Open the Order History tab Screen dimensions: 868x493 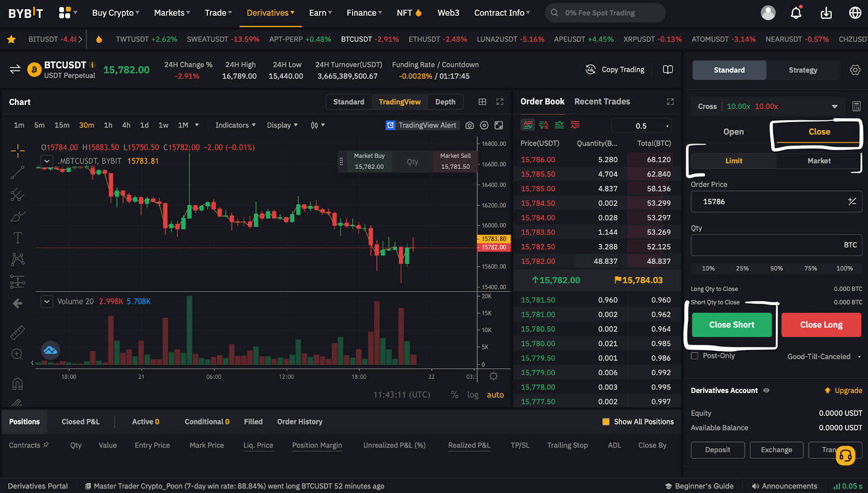click(x=299, y=422)
